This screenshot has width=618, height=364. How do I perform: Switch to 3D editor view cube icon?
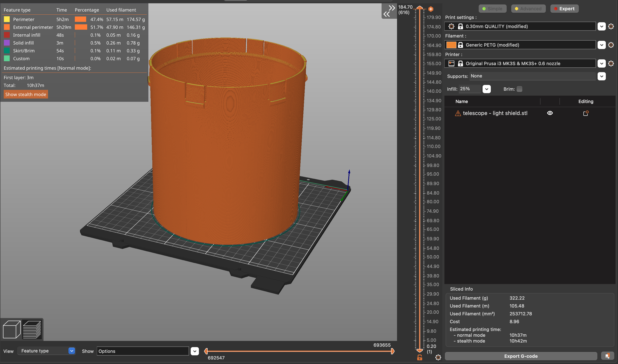pyautogui.click(x=12, y=329)
